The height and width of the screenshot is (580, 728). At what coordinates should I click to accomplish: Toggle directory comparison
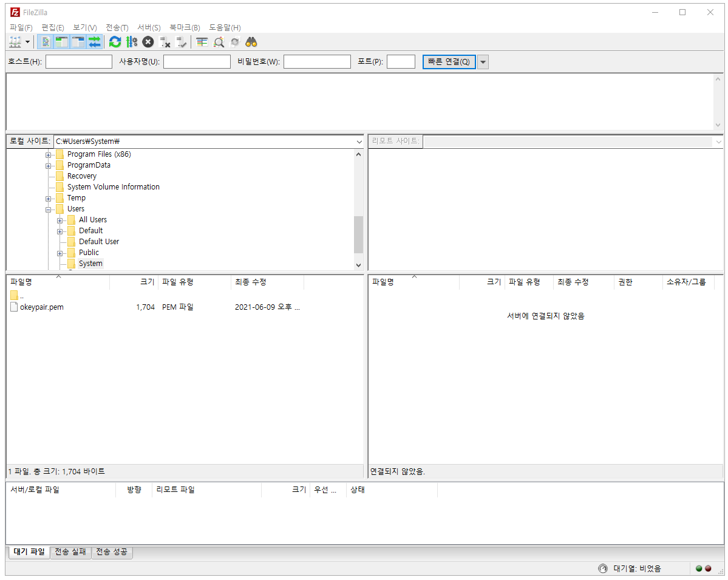point(218,43)
